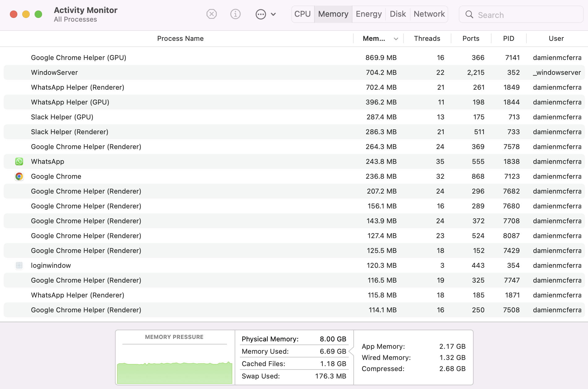The width and height of the screenshot is (588, 389).
Task: Select the loginwindow process name
Action: pos(51,265)
